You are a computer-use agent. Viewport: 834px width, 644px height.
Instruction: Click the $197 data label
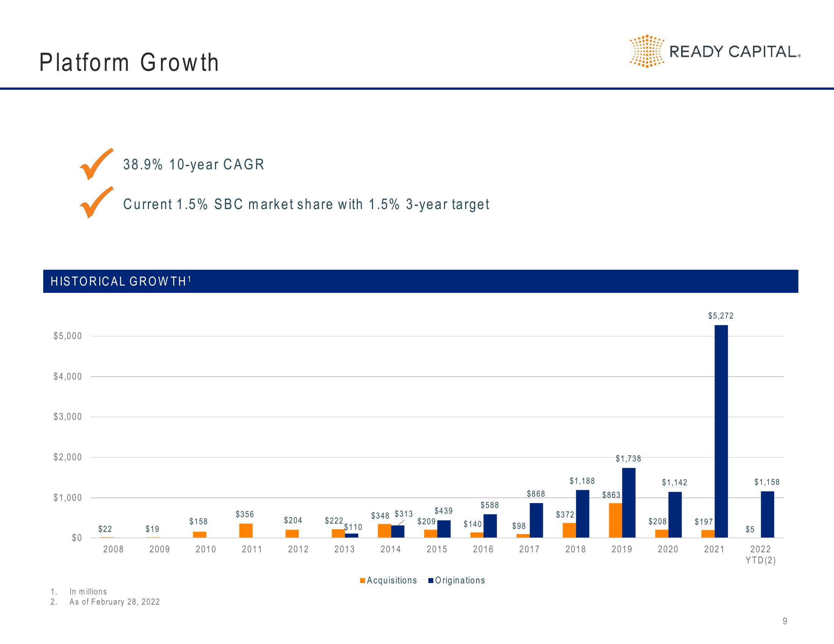tap(704, 522)
